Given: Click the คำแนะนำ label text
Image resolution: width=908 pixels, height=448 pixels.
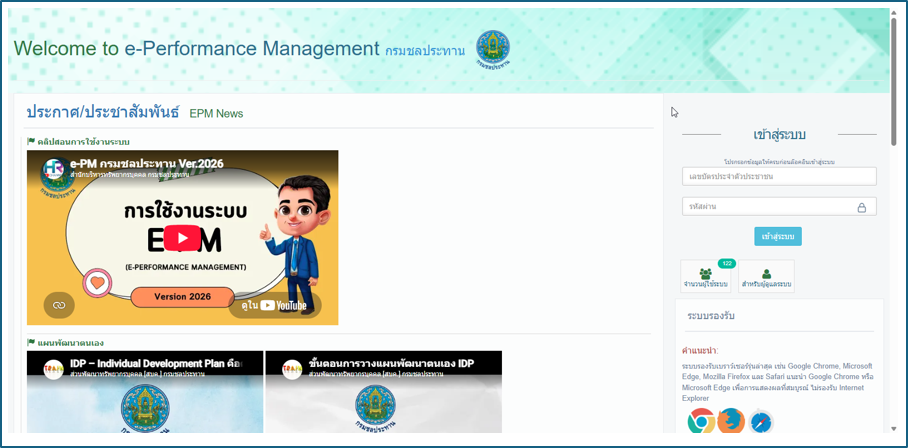Looking at the screenshot, I should point(700,351).
